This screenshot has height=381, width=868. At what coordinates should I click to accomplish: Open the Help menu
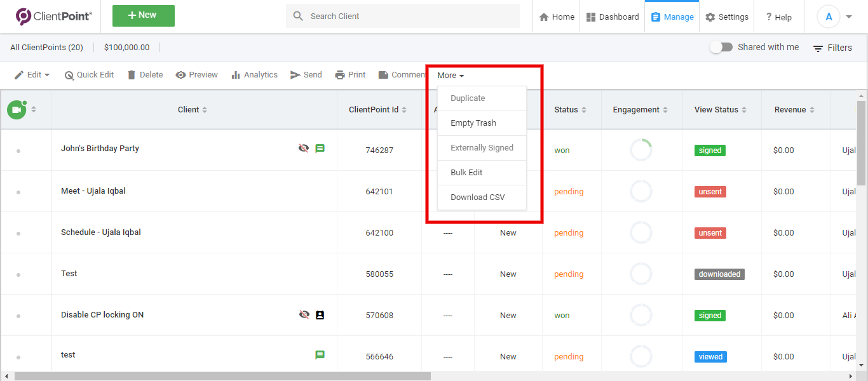779,17
